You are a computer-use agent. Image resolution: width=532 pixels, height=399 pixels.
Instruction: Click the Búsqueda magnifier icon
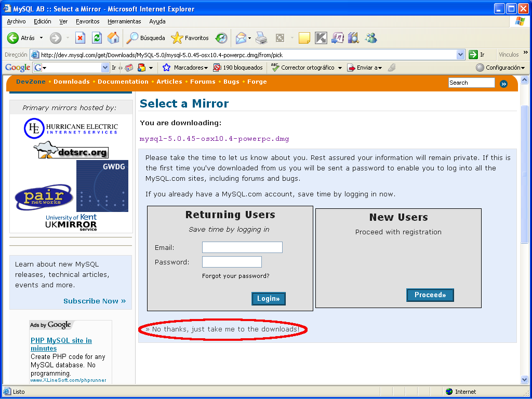[x=131, y=38]
